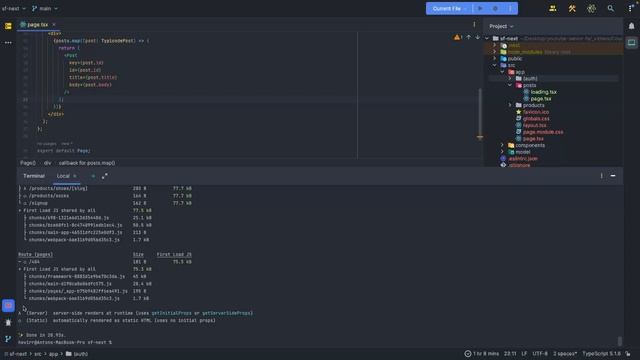Open the build tools hammer icon

click(x=572, y=9)
